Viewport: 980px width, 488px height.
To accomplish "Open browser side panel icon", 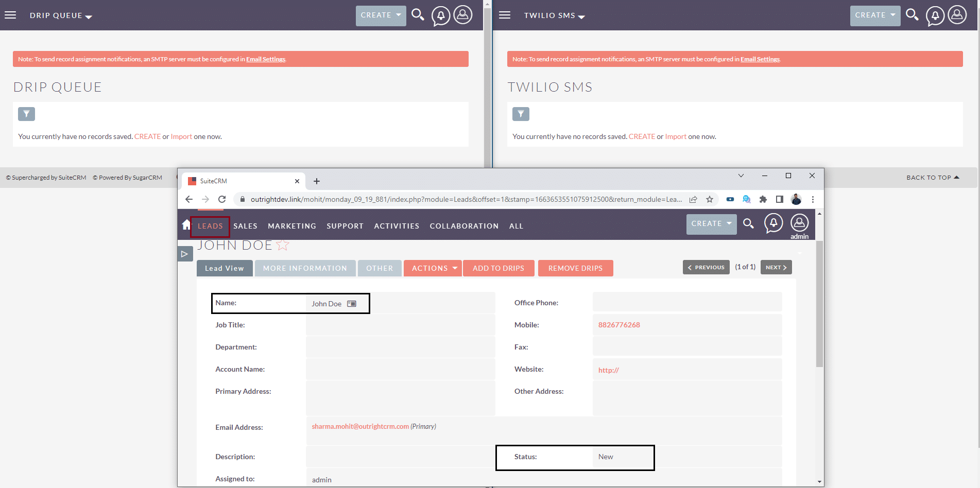I will [x=780, y=199].
